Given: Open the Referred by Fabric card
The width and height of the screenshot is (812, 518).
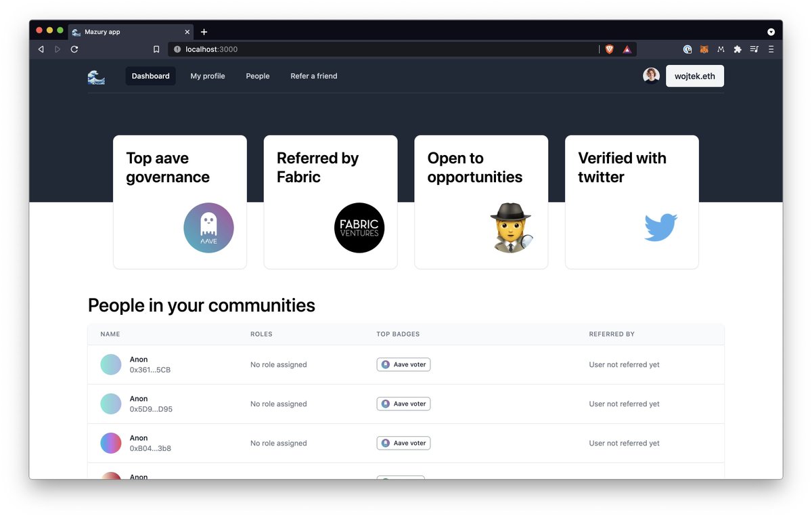Looking at the screenshot, I should click(x=330, y=202).
